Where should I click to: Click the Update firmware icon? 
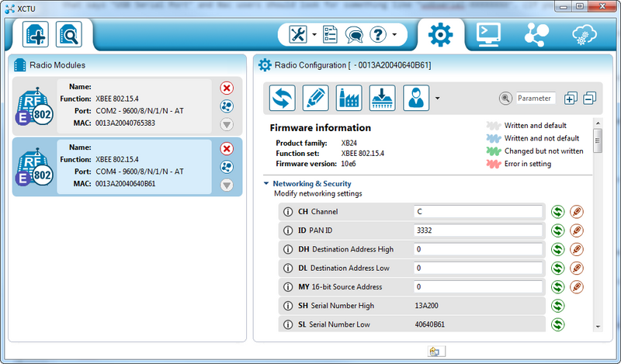[383, 98]
